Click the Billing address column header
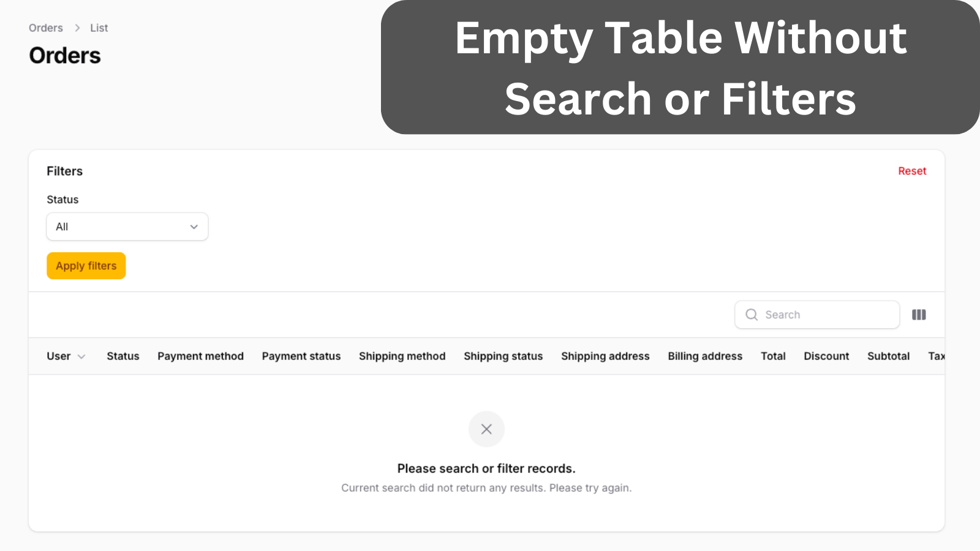 click(x=705, y=356)
